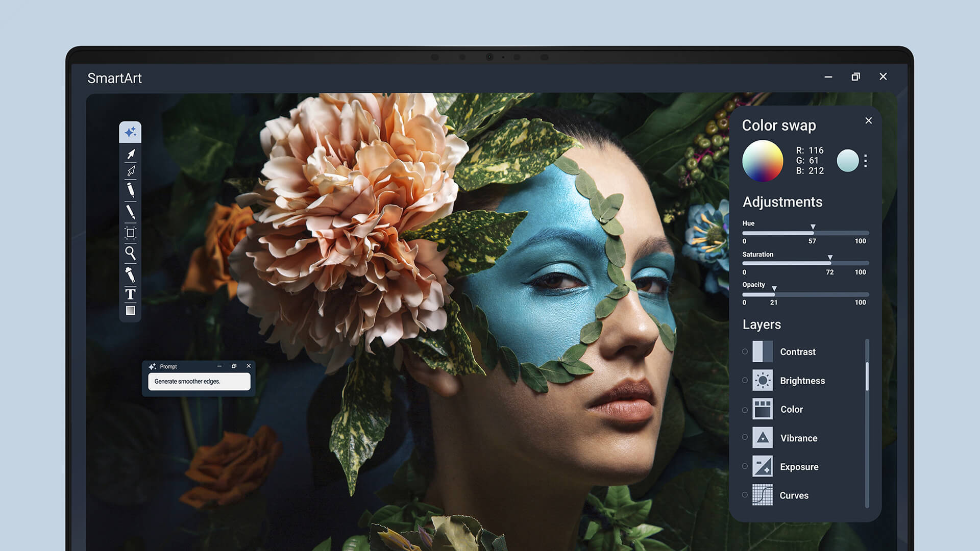
Task: Click the prompt text input field
Action: 199,382
